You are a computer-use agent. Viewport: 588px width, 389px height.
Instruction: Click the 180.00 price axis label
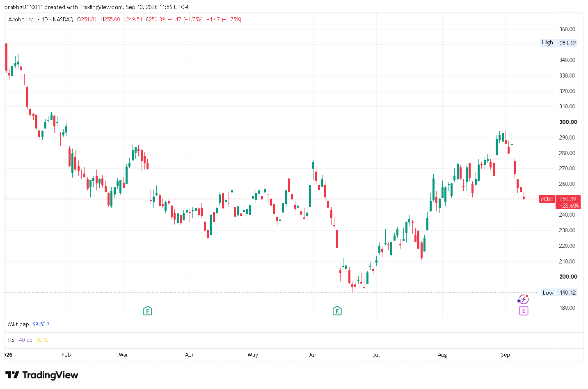(567, 308)
